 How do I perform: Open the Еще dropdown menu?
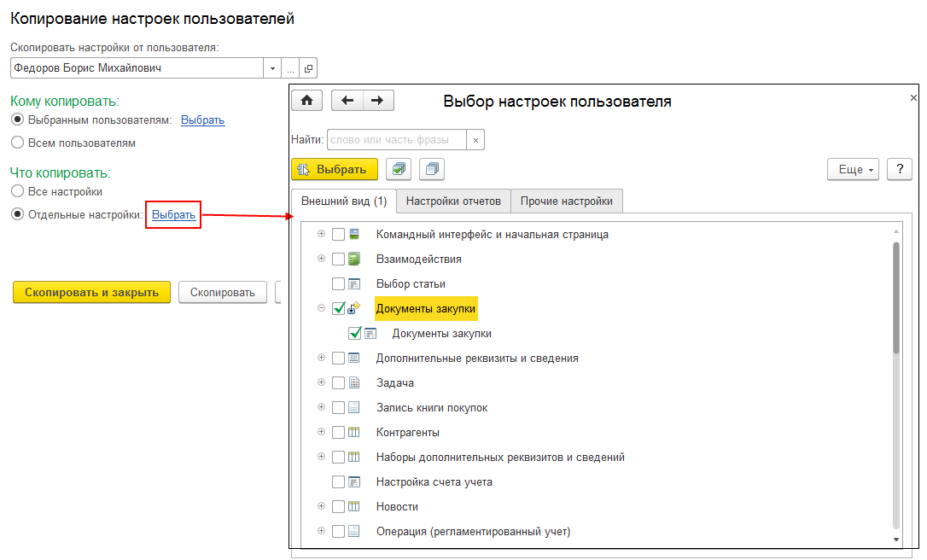point(854,169)
